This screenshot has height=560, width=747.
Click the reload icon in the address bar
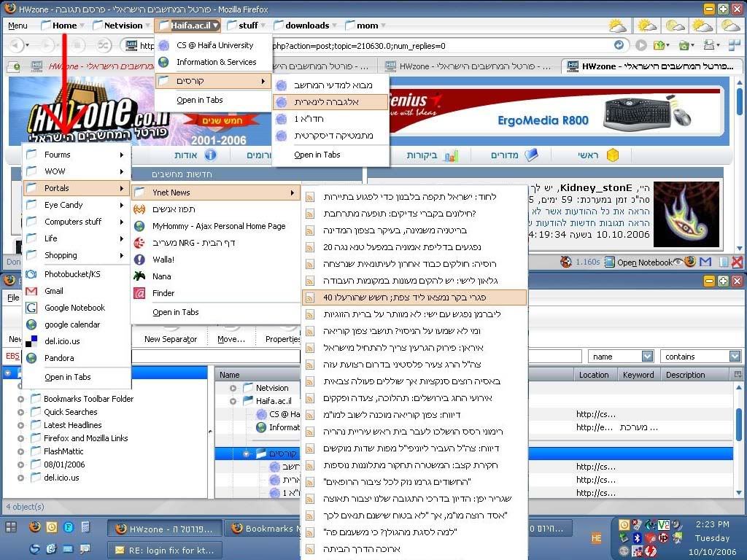[x=619, y=45]
